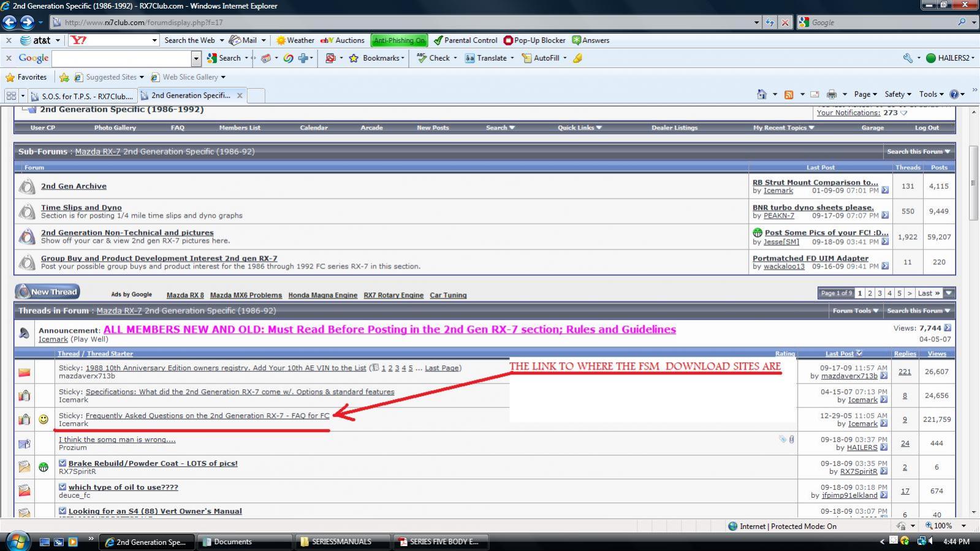Expand the Forum Tools dropdown

click(854, 311)
